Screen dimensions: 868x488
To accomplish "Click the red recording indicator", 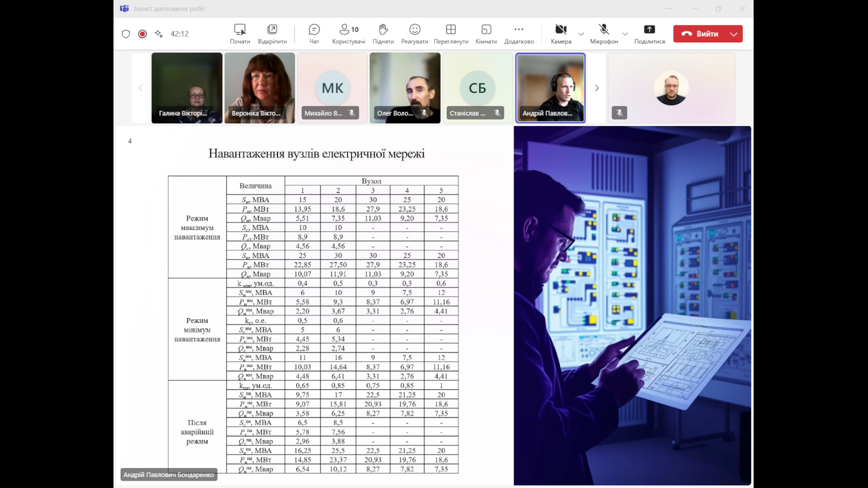I will click(x=142, y=34).
